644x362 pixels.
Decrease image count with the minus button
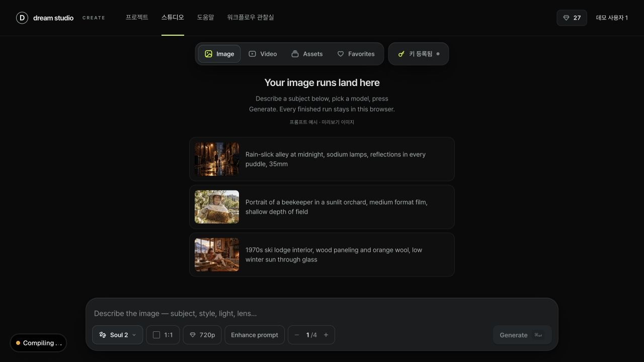coord(297,335)
